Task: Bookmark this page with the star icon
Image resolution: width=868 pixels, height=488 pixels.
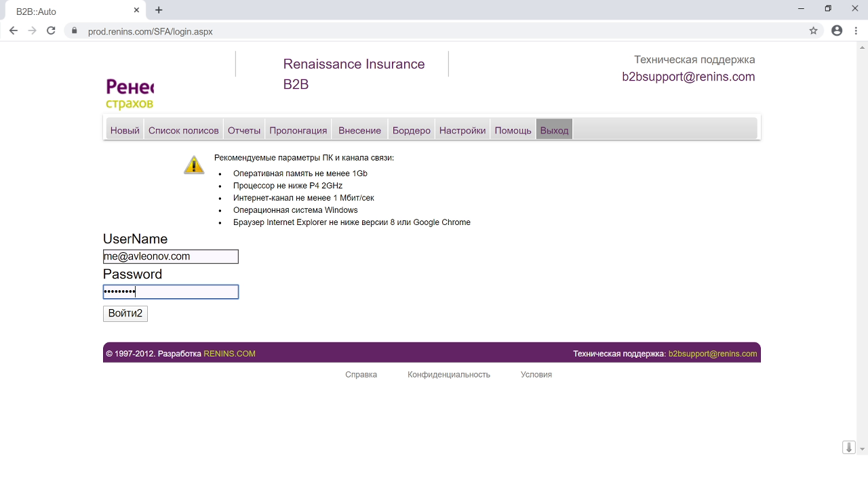Action: (813, 30)
